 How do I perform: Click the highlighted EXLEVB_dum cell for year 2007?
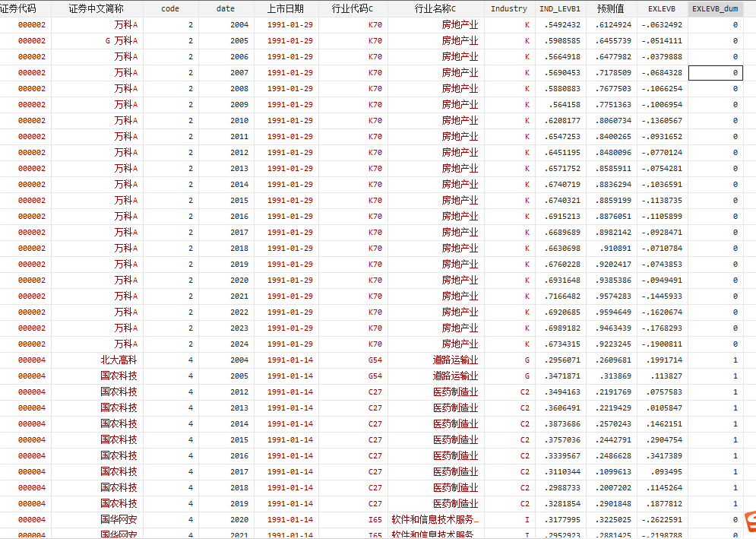point(715,72)
